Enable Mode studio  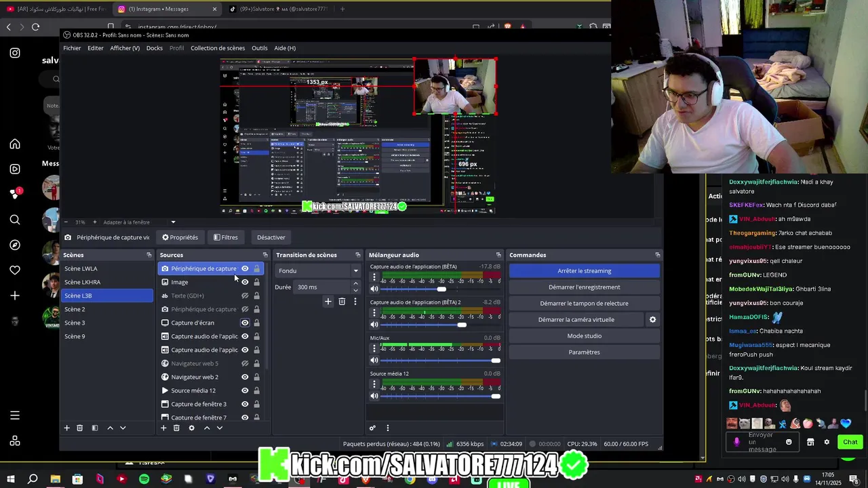585,335
